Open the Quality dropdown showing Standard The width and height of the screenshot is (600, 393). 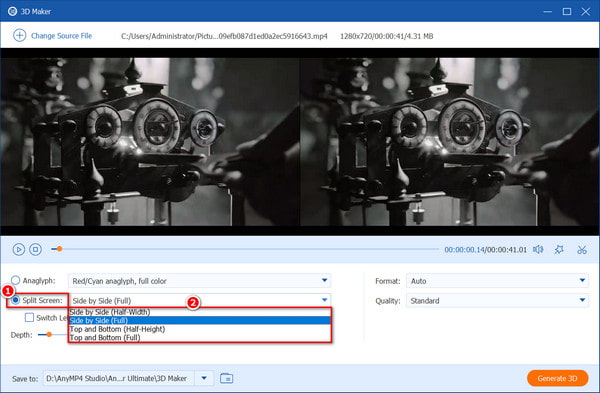497,301
